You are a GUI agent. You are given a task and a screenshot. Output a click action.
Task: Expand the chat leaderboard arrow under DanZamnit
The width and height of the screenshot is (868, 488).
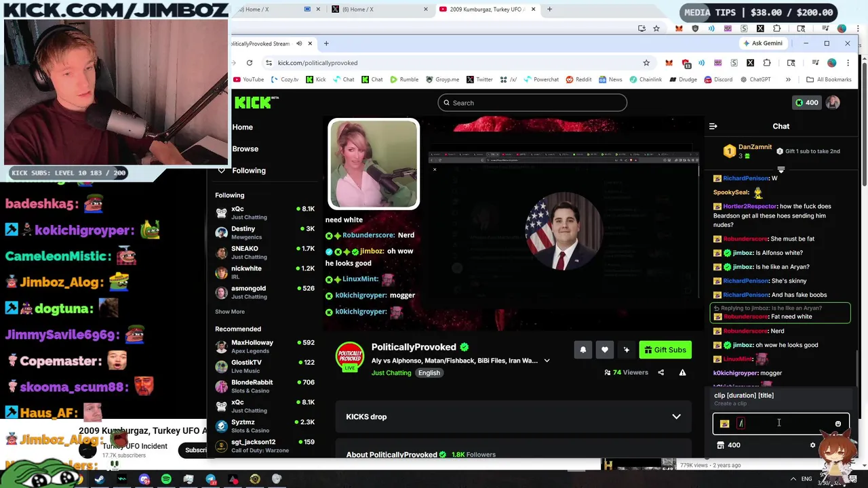pyautogui.click(x=781, y=169)
